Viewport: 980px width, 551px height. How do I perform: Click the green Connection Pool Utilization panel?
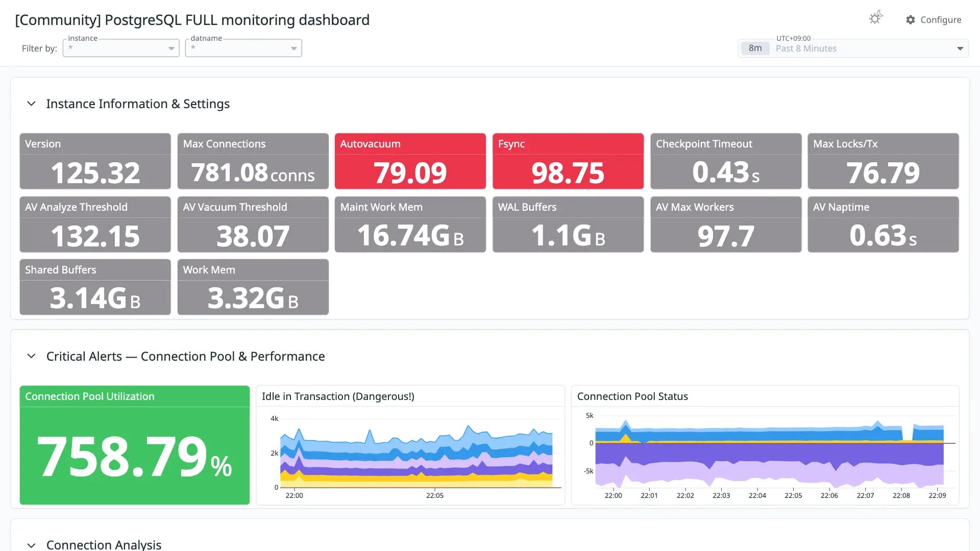135,445
